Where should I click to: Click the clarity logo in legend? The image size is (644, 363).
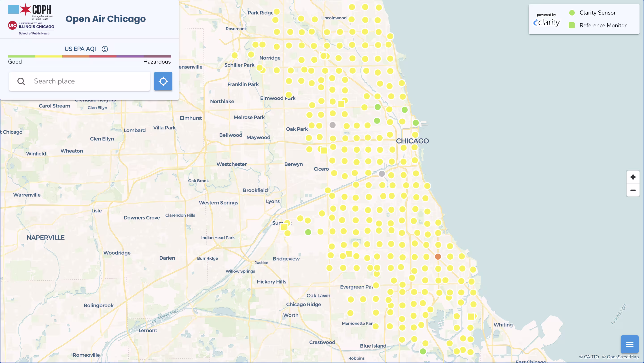coord(546,23)
